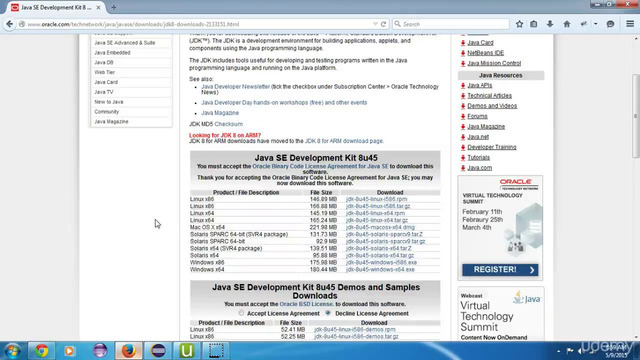
Task: Download jdk-8u45-solaris-x64.tar.gz
Action: [x=380, y=256]
